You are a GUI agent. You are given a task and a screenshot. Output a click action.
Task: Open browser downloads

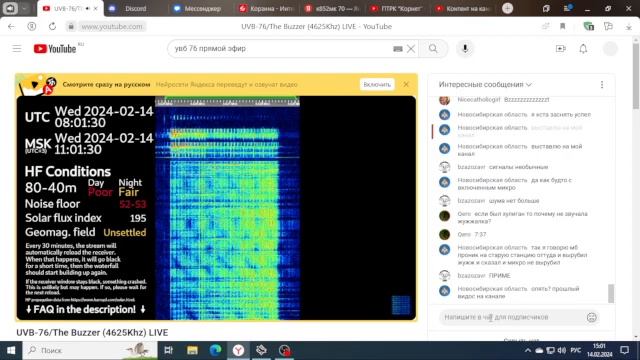pyautogui.click(x=629, y=27)
